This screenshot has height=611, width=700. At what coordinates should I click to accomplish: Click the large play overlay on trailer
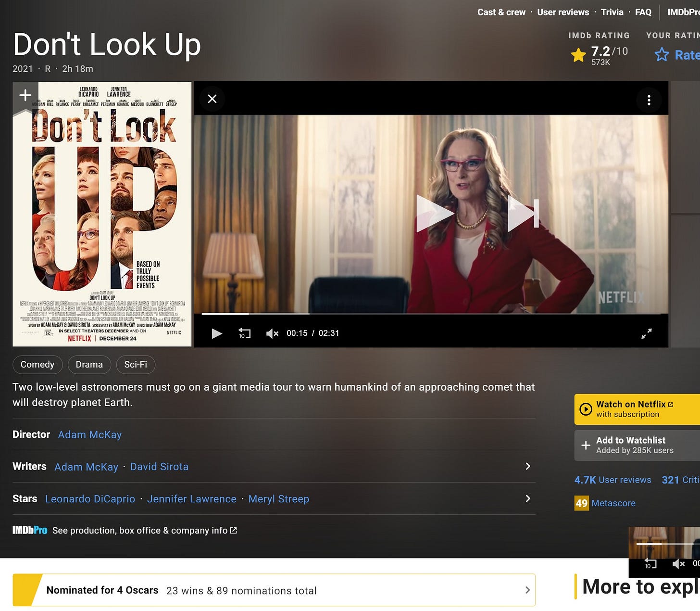pyautogui.click(x=435, y=213)
